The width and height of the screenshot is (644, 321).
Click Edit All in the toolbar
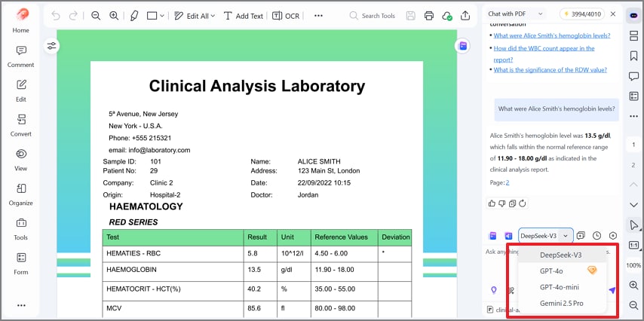click(x=195, y=16)
